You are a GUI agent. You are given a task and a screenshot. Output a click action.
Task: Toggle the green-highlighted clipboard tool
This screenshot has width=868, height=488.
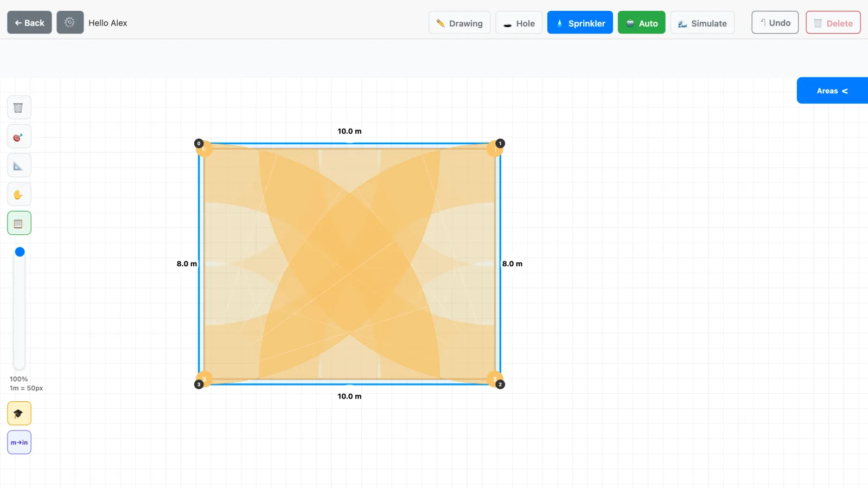[19, 223]
